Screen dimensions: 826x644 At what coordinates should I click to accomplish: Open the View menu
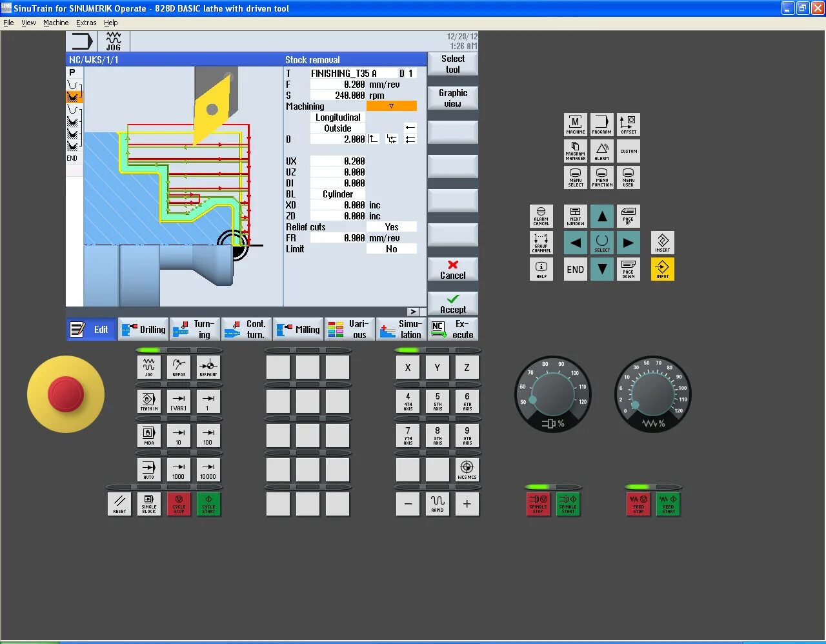pos(28,23)
